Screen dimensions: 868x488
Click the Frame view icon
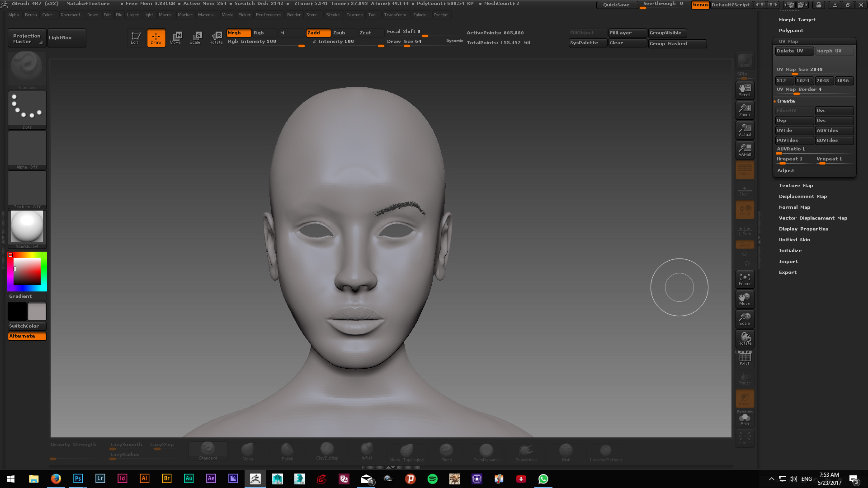[745, 279]
